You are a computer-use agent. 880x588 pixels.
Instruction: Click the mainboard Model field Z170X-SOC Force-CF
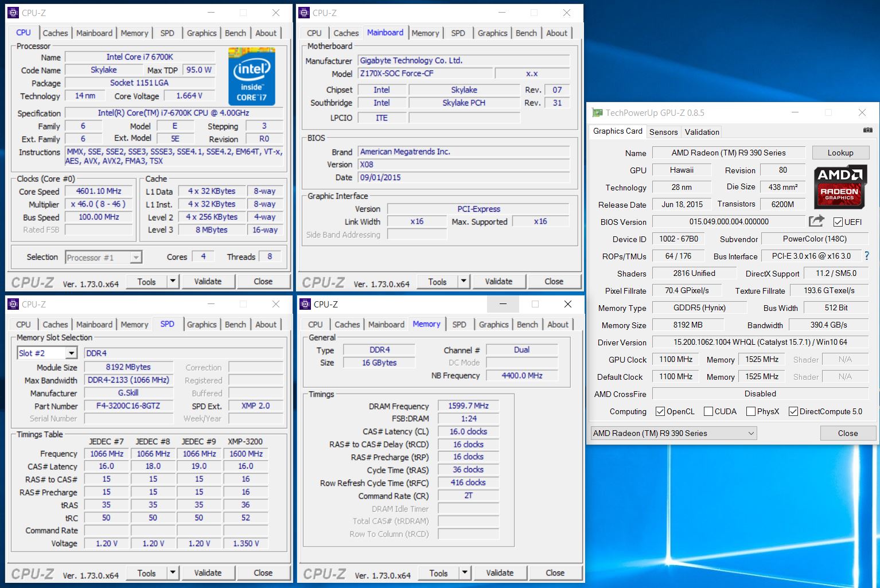425,73
